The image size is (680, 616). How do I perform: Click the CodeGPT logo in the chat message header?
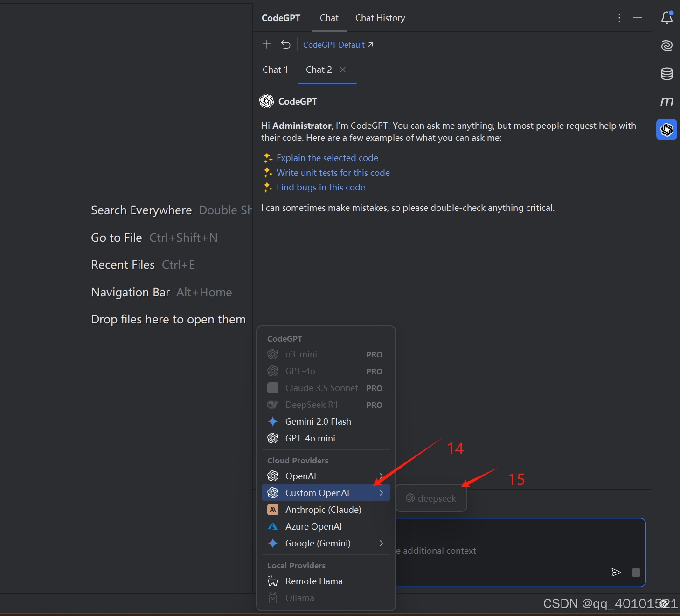click(x=266, y=101)
